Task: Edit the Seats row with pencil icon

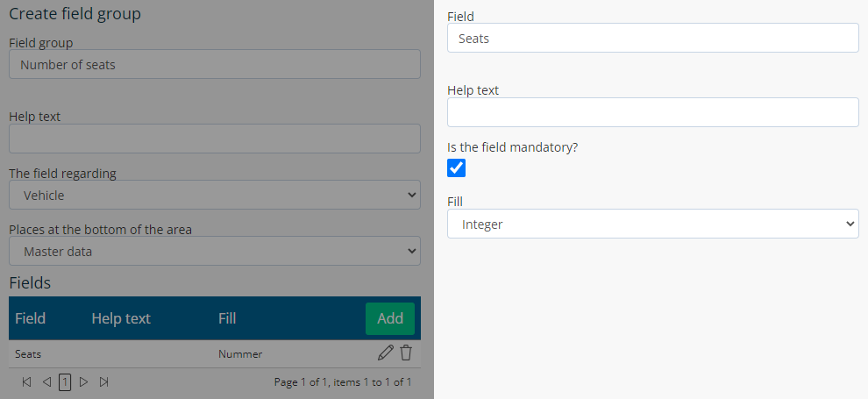Action: pyautogui.click(x=385, y=353)
